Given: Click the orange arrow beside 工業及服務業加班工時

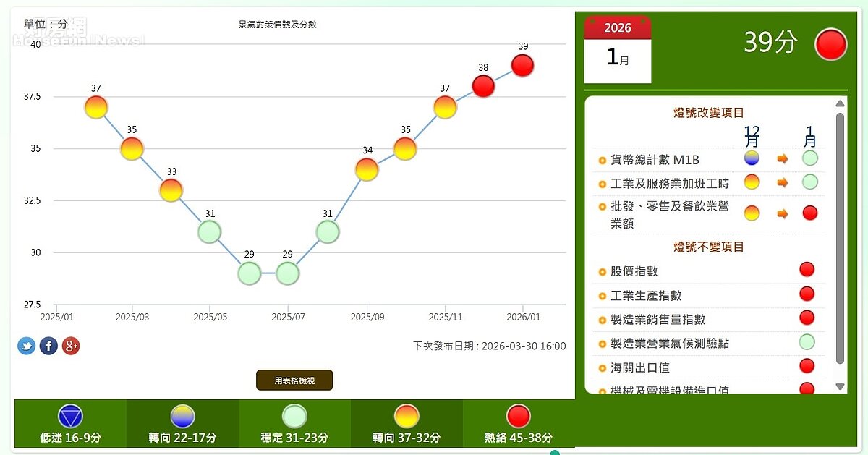Looking at the screenshot, I should (x=783, y=182).
